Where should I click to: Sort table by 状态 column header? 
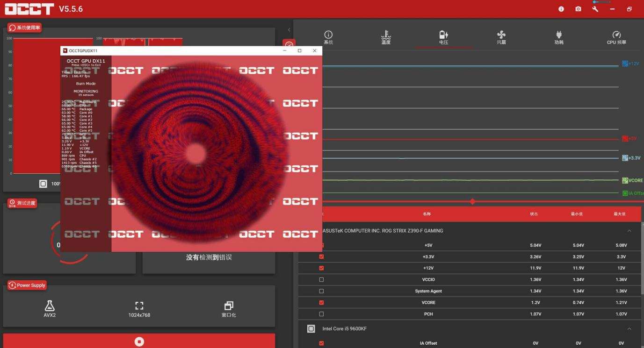coord(534,214)
